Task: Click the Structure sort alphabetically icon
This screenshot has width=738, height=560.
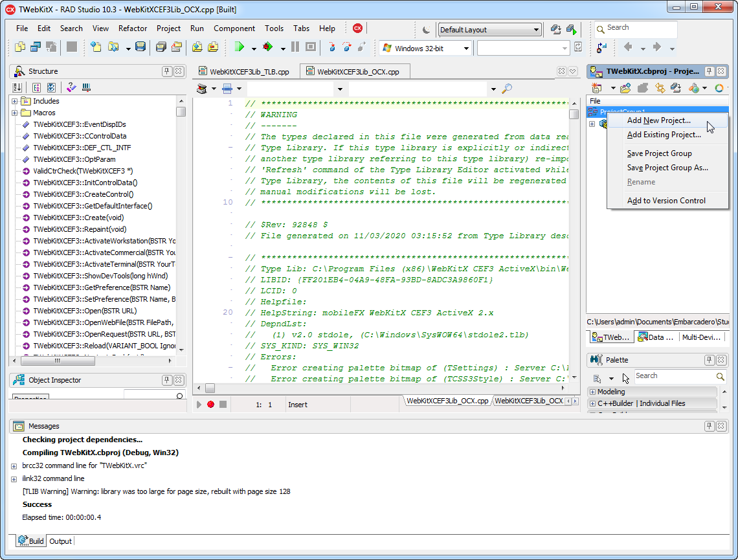Action: [17, 87]
